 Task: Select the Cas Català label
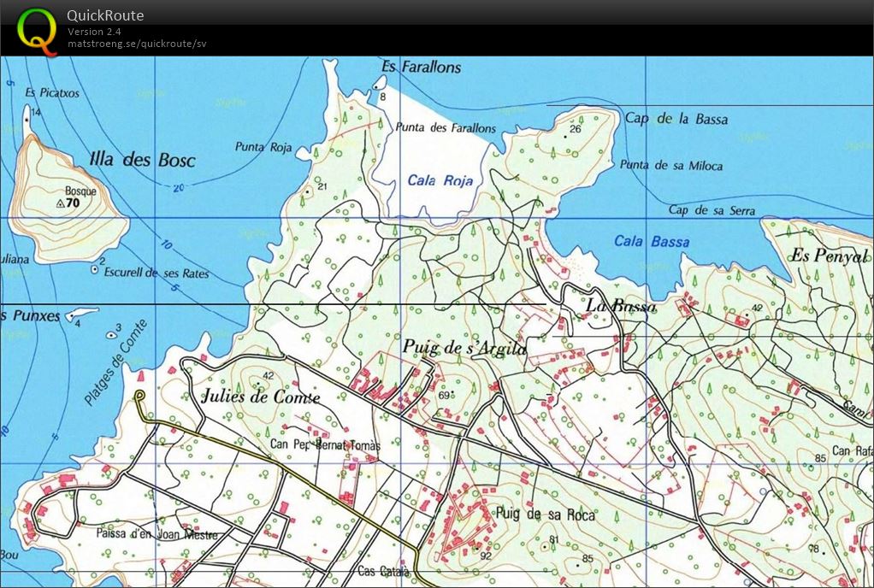(x=383, y=571)
